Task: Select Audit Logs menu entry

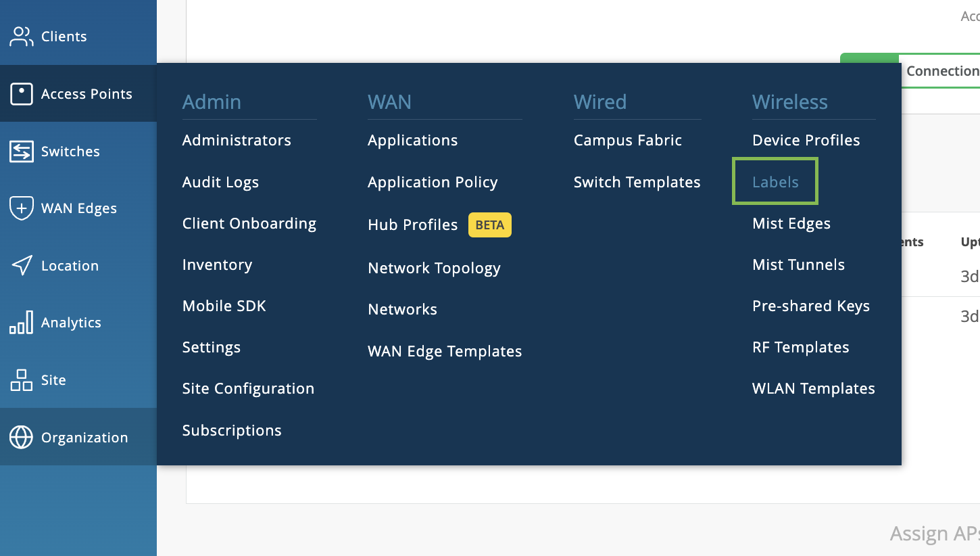Action: click(220, 182)
